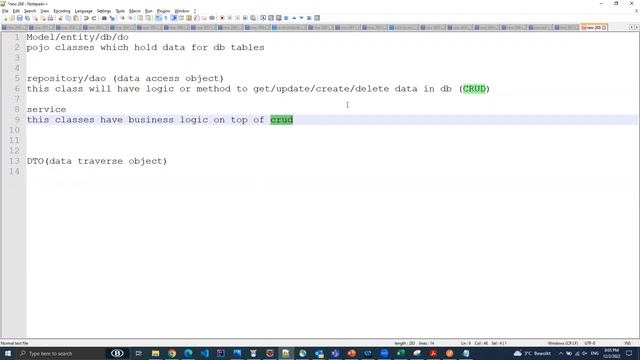Click the 'Normal text file' status bar label
The height and width of the screenshot is (360, 640).
(14, 343)
